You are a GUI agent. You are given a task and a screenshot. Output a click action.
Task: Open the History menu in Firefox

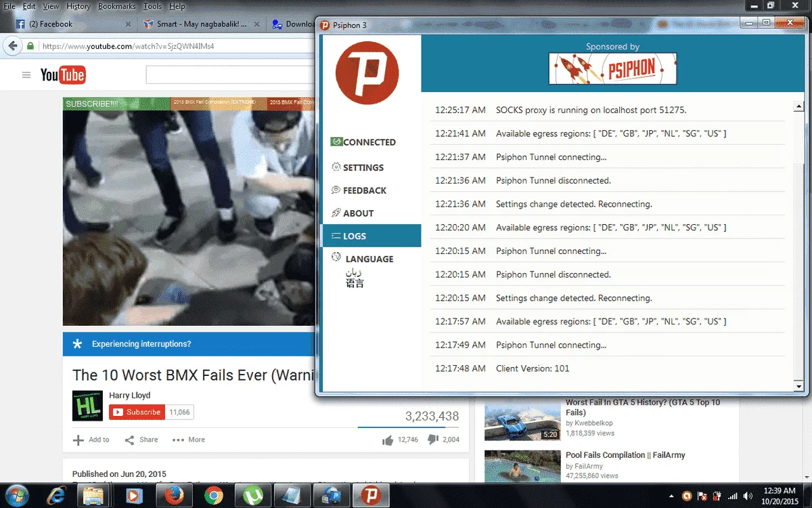(x=78, y=6)
